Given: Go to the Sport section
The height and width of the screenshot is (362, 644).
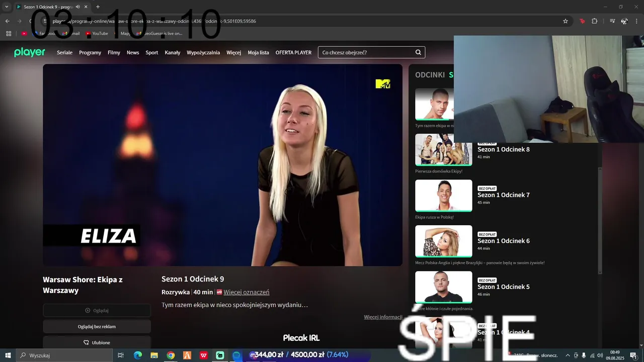Looking at the screenshot, I should [x=152, y=52].
